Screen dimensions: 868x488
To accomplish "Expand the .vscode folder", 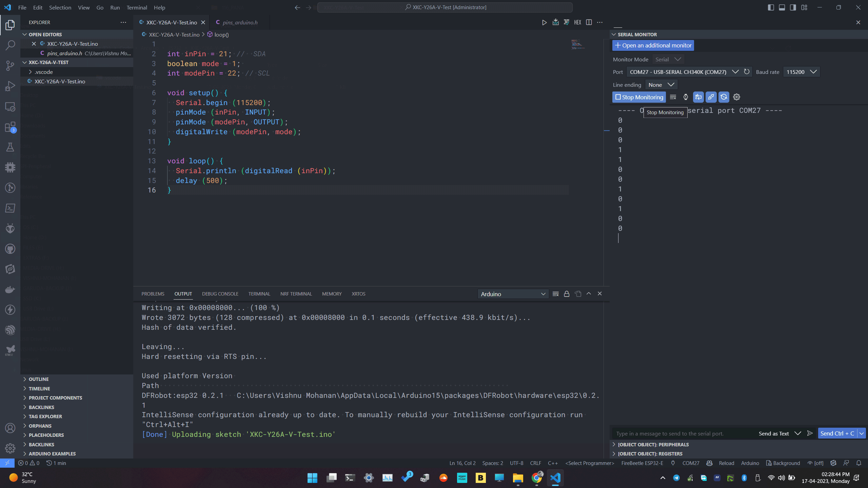I will pyautogui.click(x=44, y=72).
